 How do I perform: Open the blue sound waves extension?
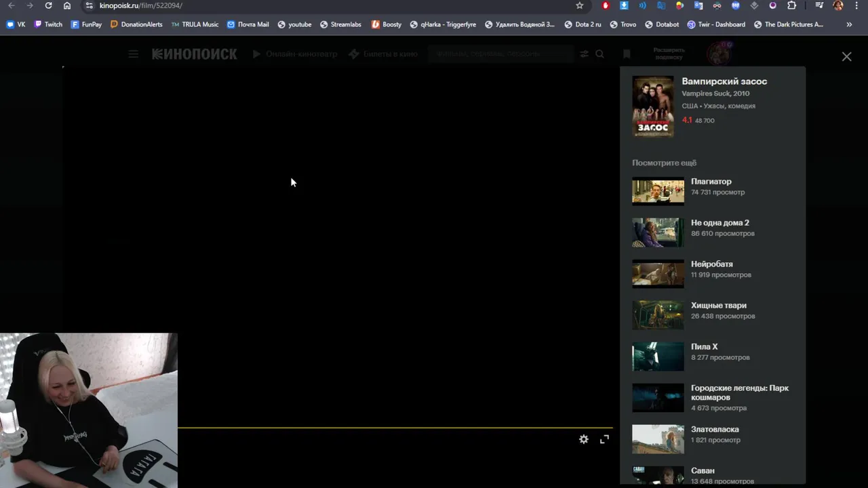pos(642,5)
